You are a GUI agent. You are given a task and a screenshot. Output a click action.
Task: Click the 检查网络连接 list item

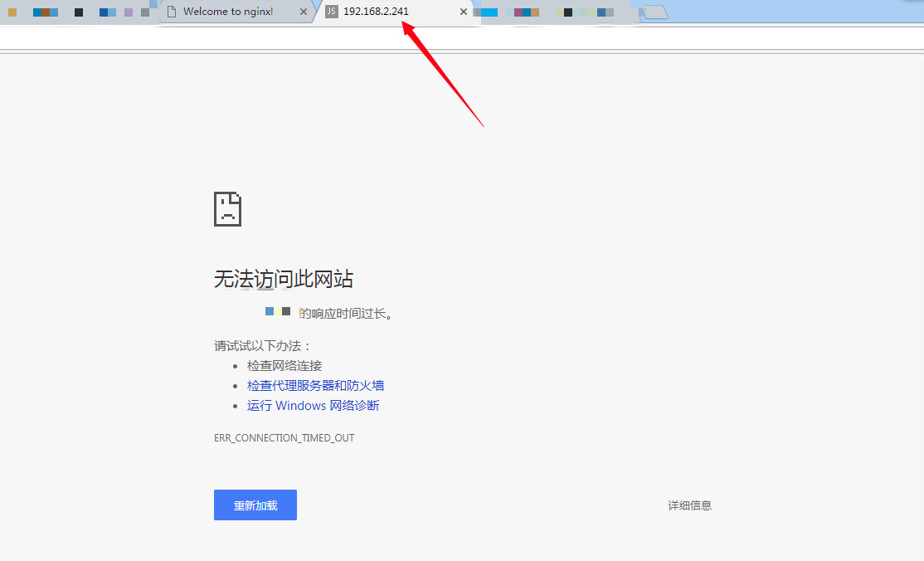click(x=285, y=365)
